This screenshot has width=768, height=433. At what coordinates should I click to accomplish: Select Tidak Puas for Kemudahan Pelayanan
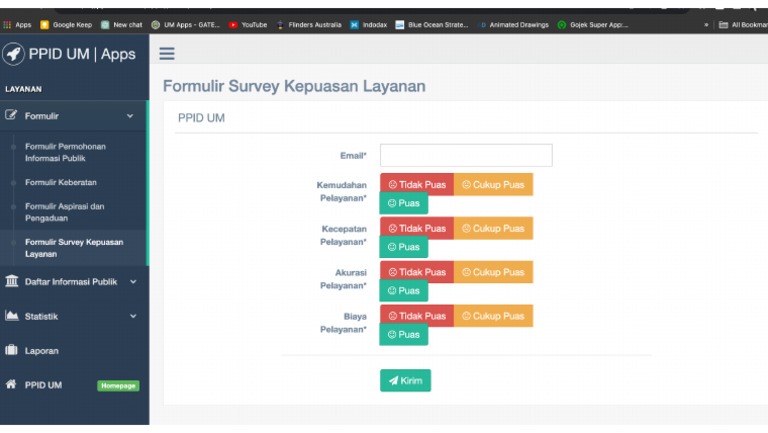pyautogui.click(x=417, y=185)
